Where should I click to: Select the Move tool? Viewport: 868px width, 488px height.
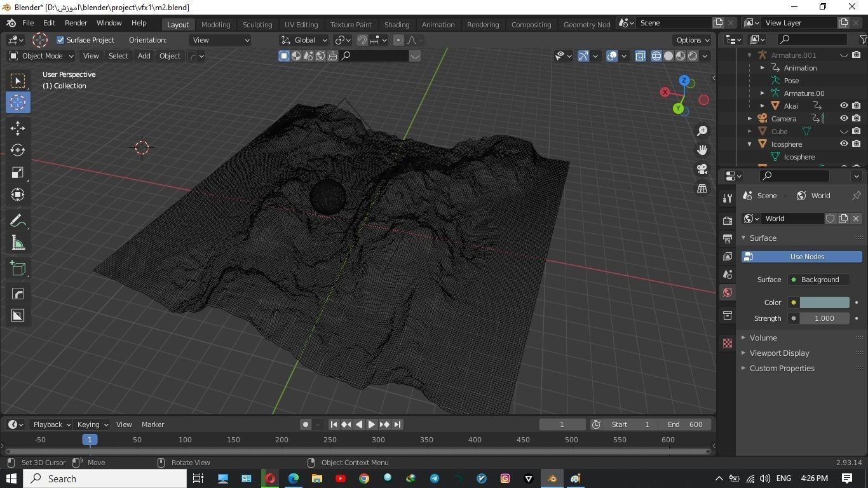[18, 128]
